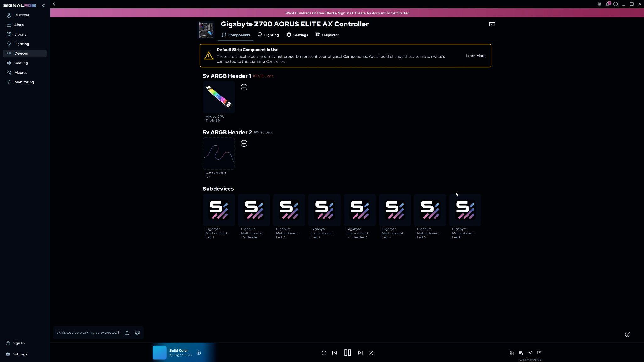Go to Lighting in the sidebar

[x=25, y=44]
